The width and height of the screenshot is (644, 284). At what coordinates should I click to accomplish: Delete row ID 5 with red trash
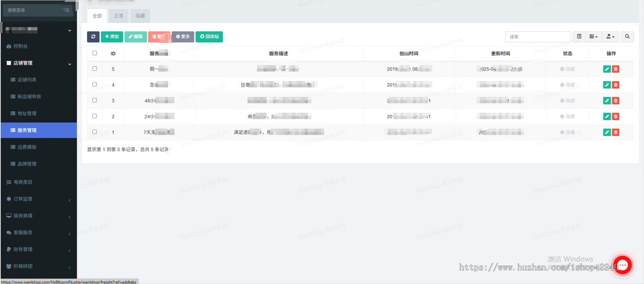pos(616,69)
